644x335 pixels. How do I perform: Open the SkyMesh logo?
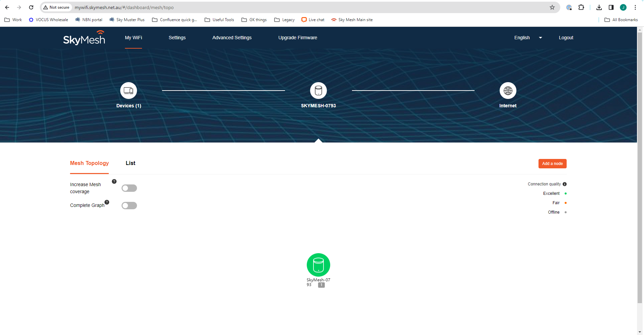[x=84, y=38]
